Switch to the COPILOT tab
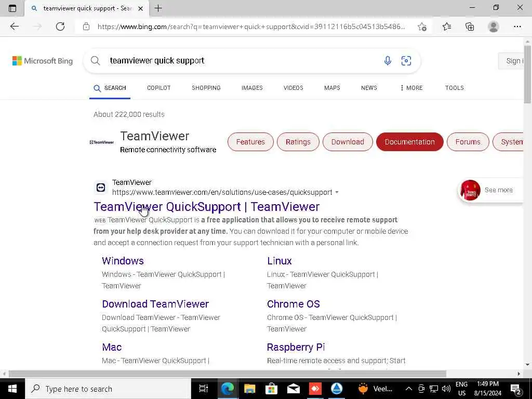This screenshot has width=532, height=399. coord(159,88)
